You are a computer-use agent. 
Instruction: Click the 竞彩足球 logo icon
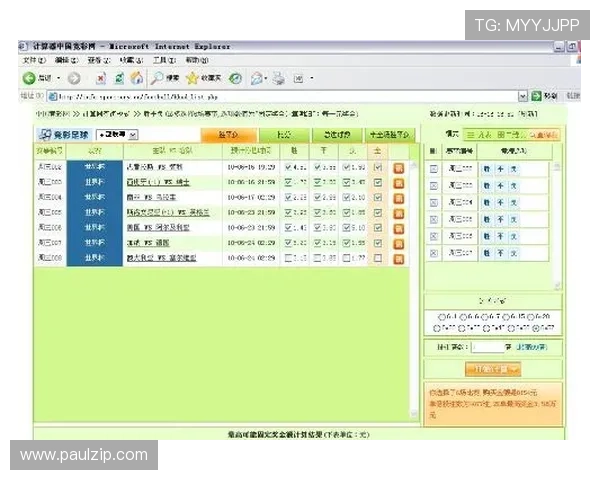(x=45, y=134)
